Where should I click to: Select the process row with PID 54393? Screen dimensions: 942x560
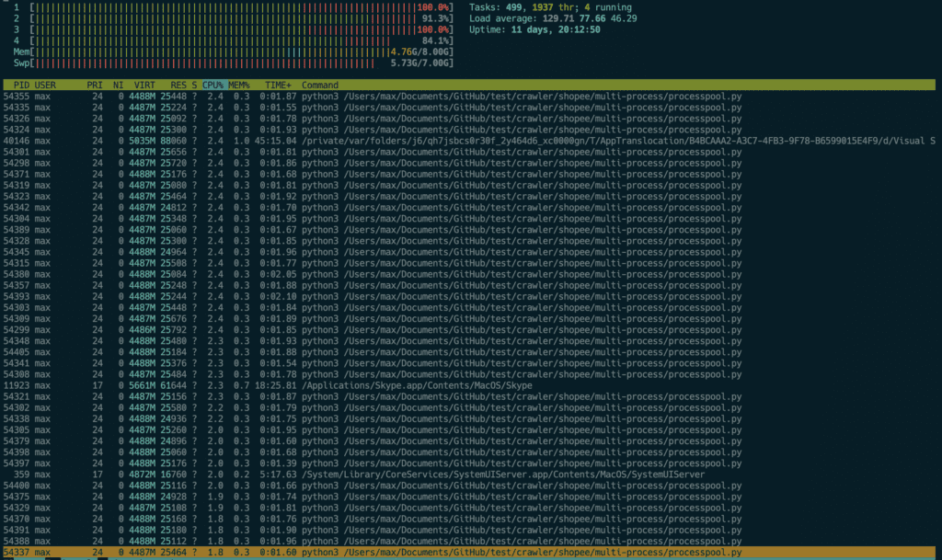click(469, 296)
